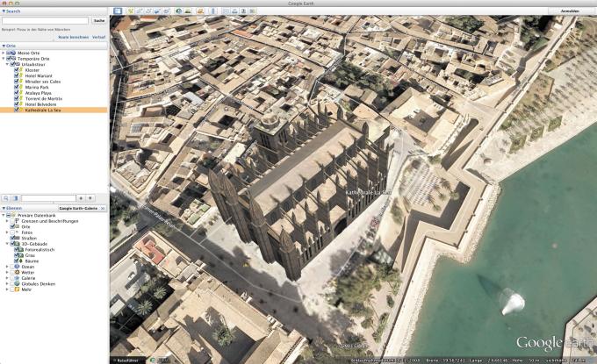Image resolution: width=597 pixels, height=364 pixels.
Task: Select the Grau layer entry
Action: coord(30,255)
